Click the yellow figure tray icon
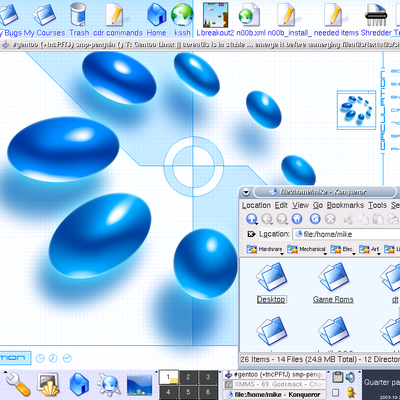 click(350, 392)
